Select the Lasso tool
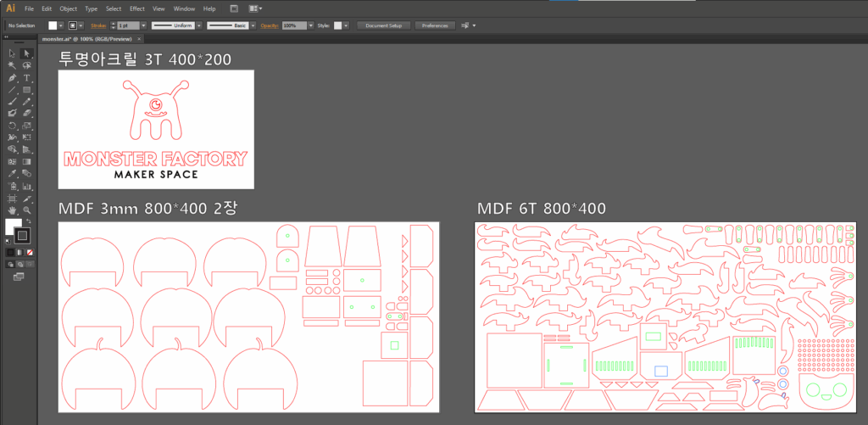 (26, 65)
